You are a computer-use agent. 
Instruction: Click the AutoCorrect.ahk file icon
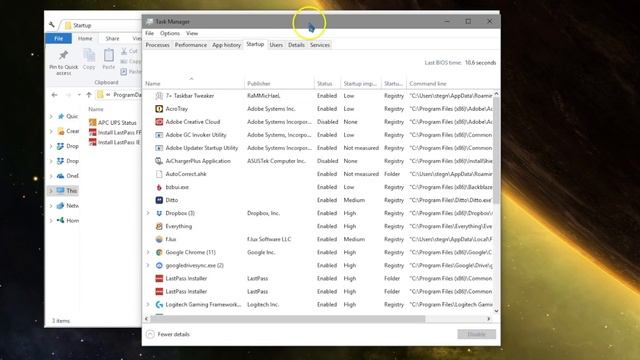[x=159, y=174]
